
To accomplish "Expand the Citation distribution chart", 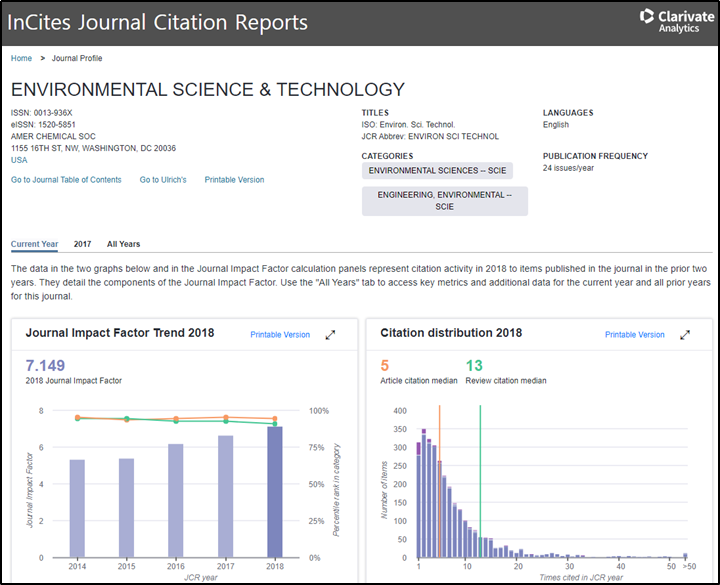I will tap(685, 335).
